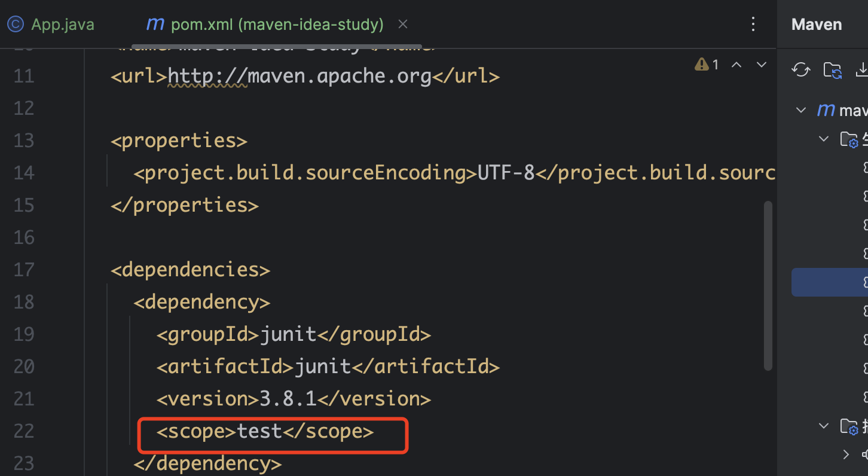The width and height of the screenshot is (868, 476).
Task: Click the yellow warning indicator in the editor
Action: (x=706, y=65)
